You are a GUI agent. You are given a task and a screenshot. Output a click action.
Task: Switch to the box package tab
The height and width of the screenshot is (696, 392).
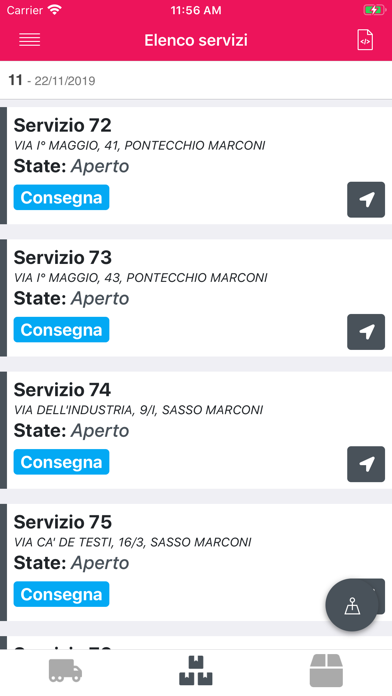pyautogui.click(x=326, y=670)
